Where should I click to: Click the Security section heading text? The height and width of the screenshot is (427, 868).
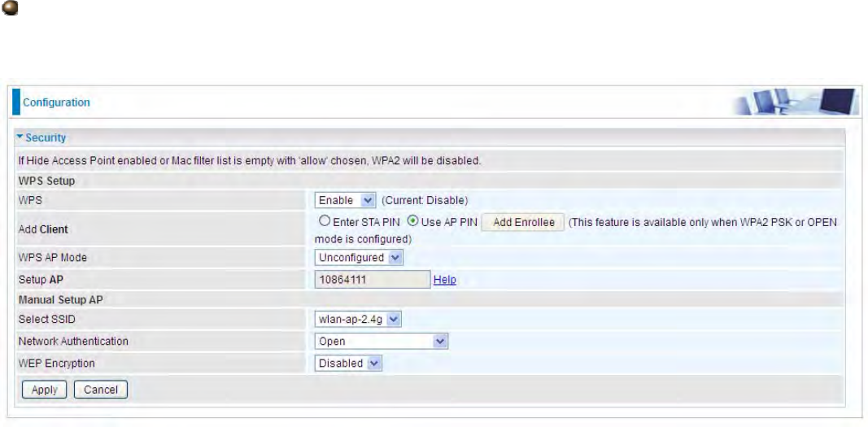click(46, 137)
